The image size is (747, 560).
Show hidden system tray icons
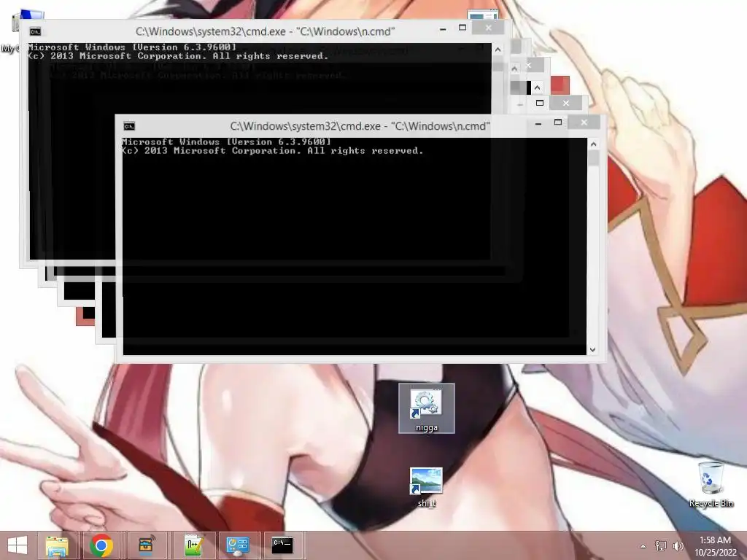(643, 546)
